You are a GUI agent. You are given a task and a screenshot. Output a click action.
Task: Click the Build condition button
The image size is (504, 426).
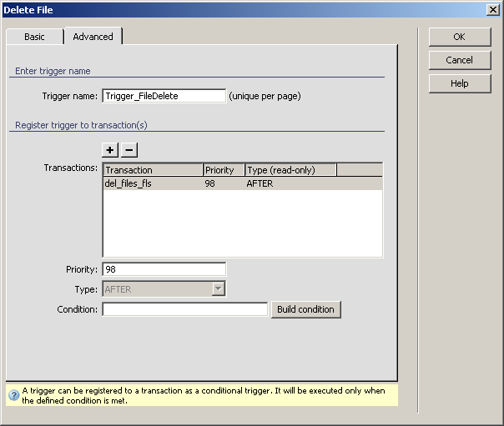[x=305, y=309]
